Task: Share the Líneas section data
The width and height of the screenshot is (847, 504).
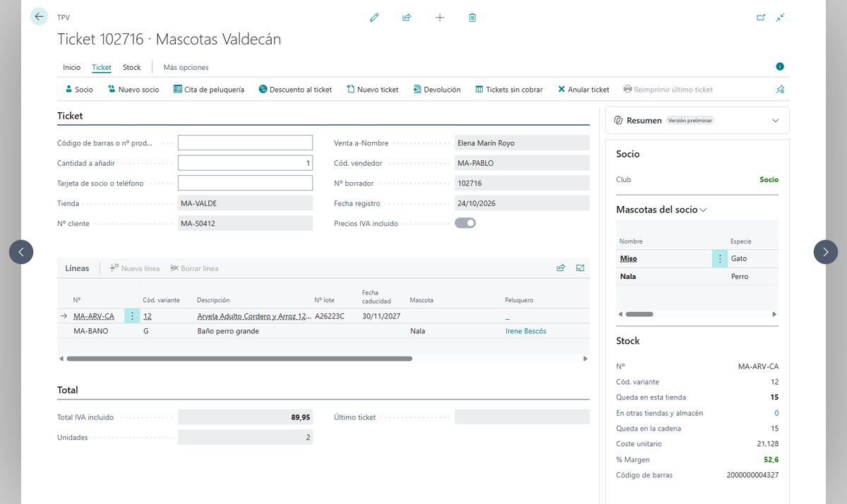Action: click(x=560, y=268)
